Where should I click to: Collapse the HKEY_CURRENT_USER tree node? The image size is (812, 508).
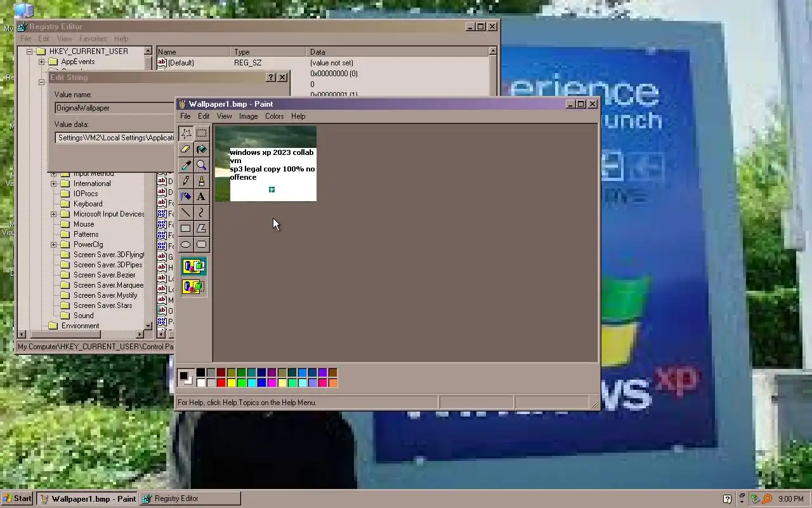pyautogui.click(x=29, y=51)
